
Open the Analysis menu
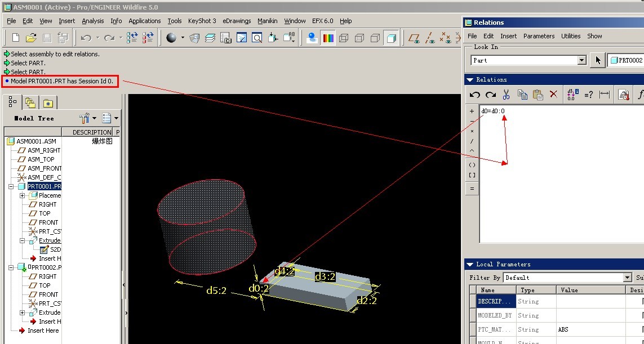pos(93,21)
